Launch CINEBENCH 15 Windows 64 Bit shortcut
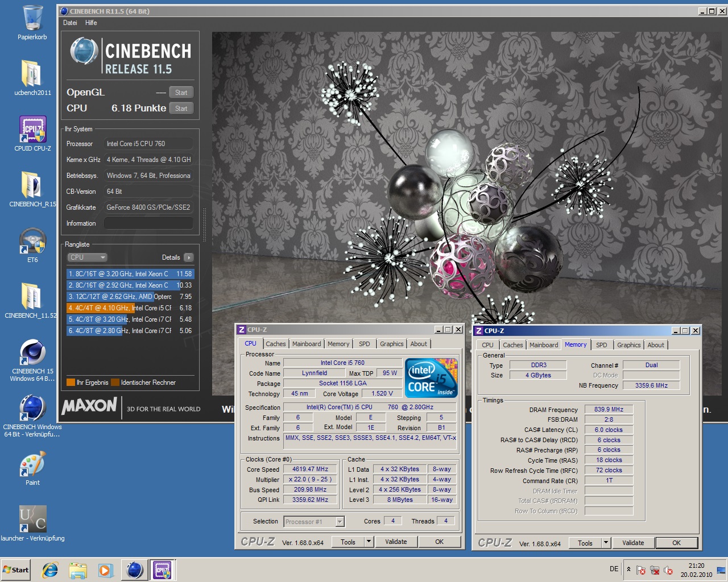The width and height of the screenshot is (728, 582). pos(32,352)
